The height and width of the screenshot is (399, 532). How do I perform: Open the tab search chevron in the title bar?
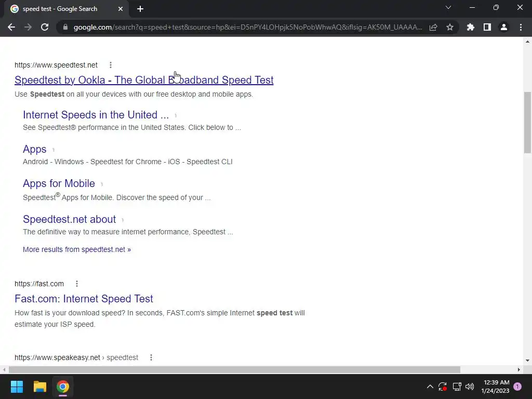click(448, 7)
